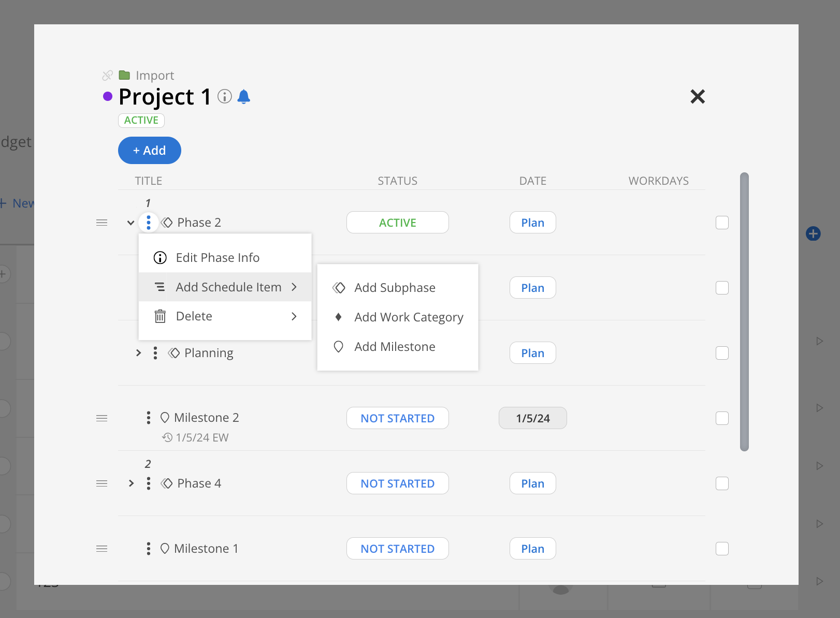Check the workdays checkbox for Phase 2
Image resolution: width=840 pixels, height=618 pixels.
722,222
